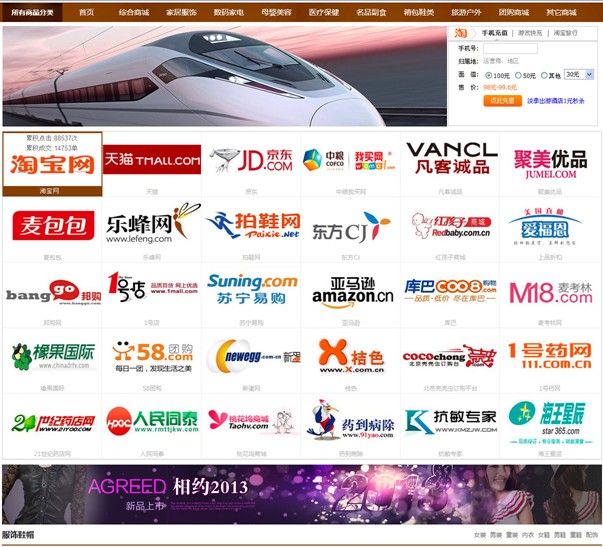The height and width of the screenshot is (547, 603).
Task: Click the orange 淘 icon in recharge widget
Action: (x=460, y=33)
